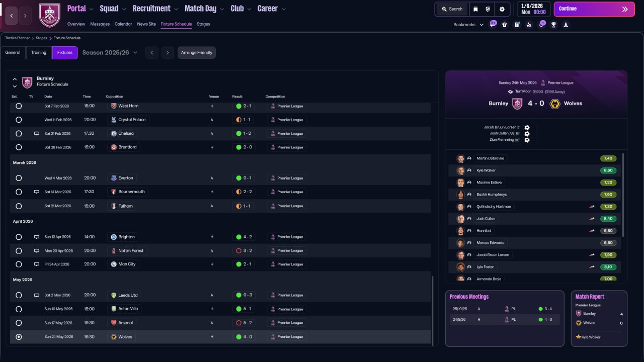Open the tactics board shortcut icon
This screenshot has height=362, width=644.
[517, 25]
